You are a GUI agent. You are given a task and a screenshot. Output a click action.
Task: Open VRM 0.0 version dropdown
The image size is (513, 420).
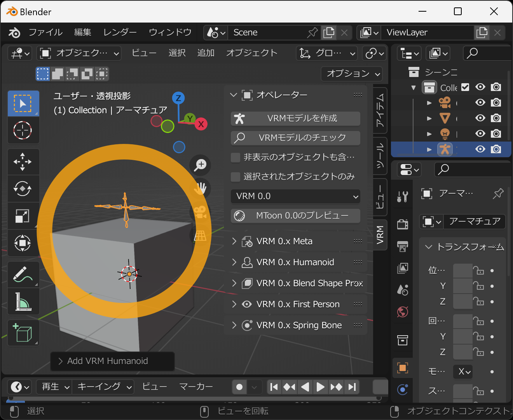(295, 196)
